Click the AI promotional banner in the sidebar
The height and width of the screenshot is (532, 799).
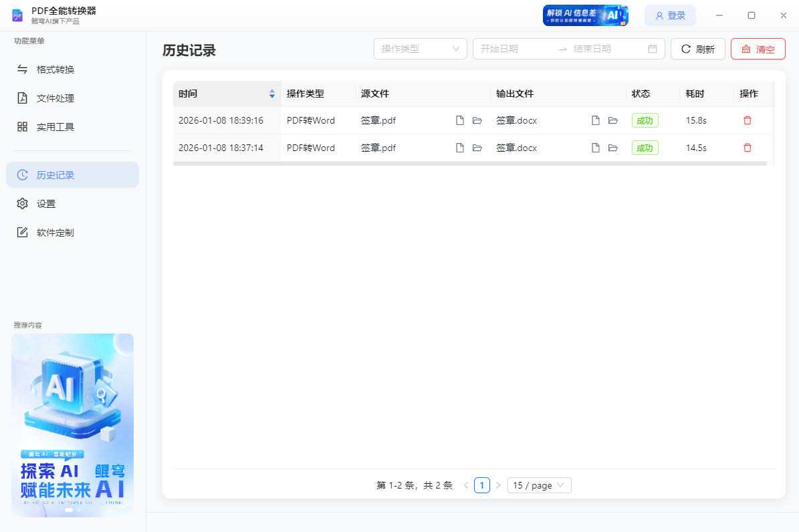72,424
